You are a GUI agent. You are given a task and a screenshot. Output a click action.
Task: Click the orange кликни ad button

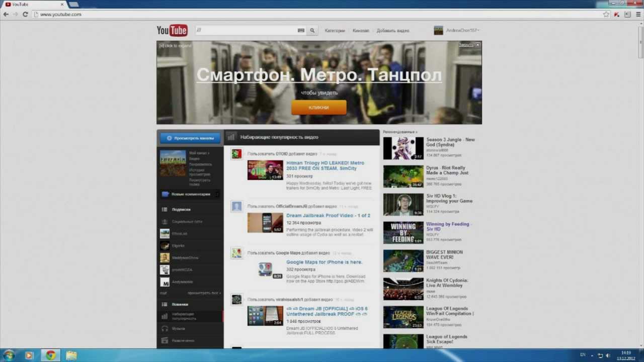point(319,107)
